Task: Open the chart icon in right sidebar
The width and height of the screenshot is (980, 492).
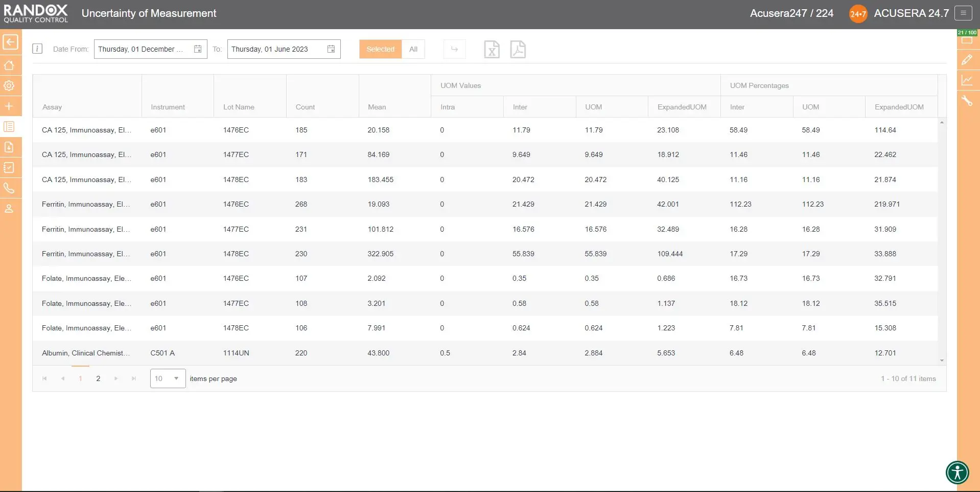Action: click(x=967, y=80)
